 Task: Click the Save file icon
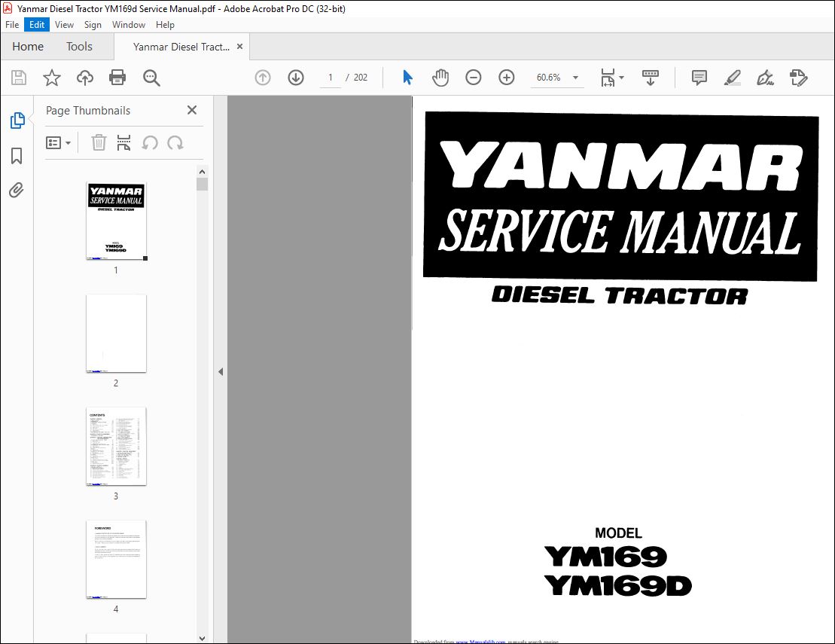(19, 78)
